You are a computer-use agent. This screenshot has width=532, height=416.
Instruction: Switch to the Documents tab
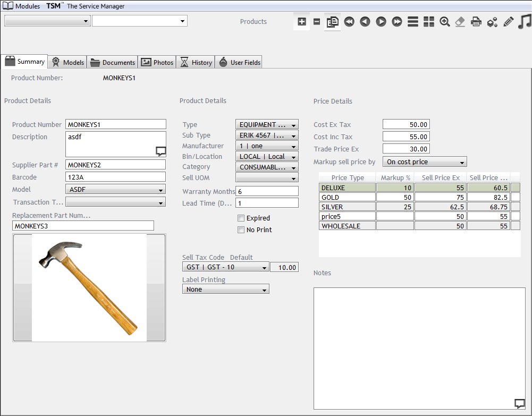point(113,62)
